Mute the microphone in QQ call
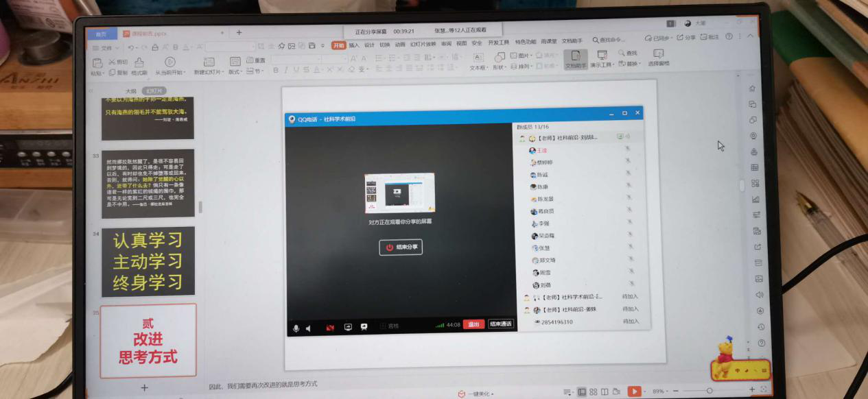868x399 pixels. (296, 328)
